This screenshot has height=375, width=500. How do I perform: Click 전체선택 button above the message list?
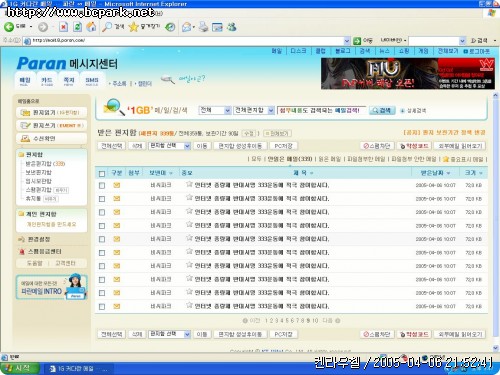pos(112,146)
